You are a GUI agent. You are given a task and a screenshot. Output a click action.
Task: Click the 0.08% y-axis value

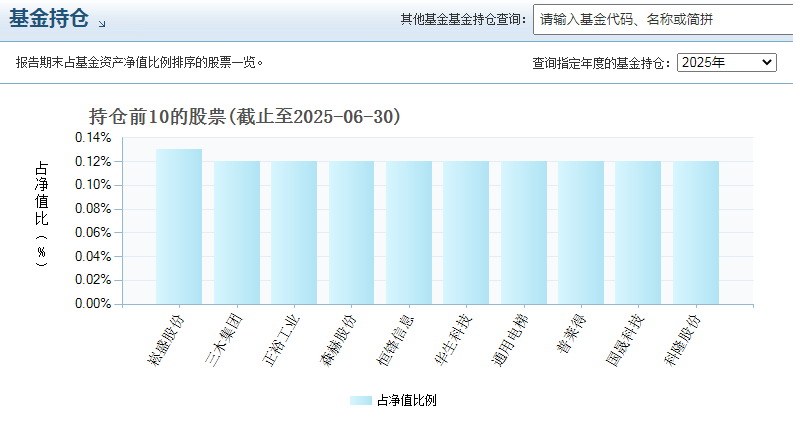[93, 208]
